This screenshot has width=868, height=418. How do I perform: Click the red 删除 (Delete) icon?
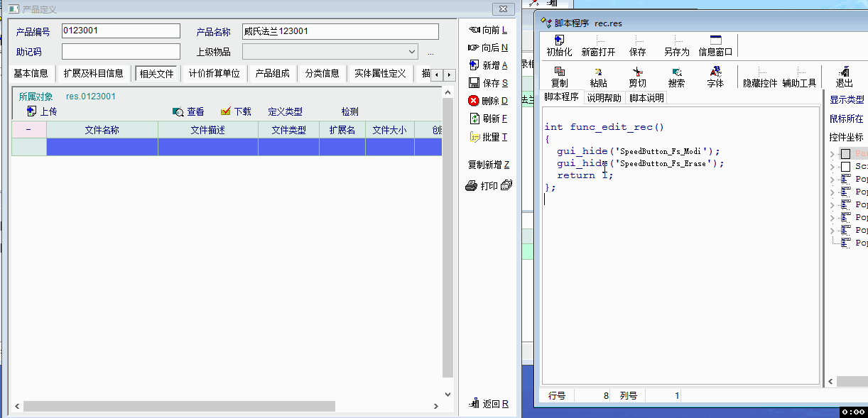(474, 101)
